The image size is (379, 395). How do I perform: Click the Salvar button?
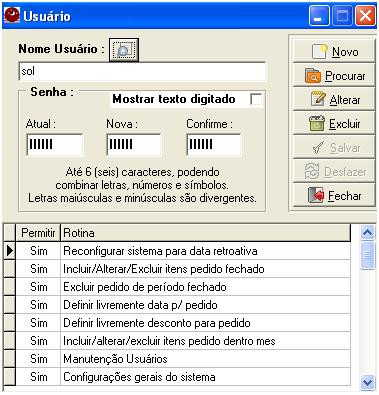[x=334, y=147]
